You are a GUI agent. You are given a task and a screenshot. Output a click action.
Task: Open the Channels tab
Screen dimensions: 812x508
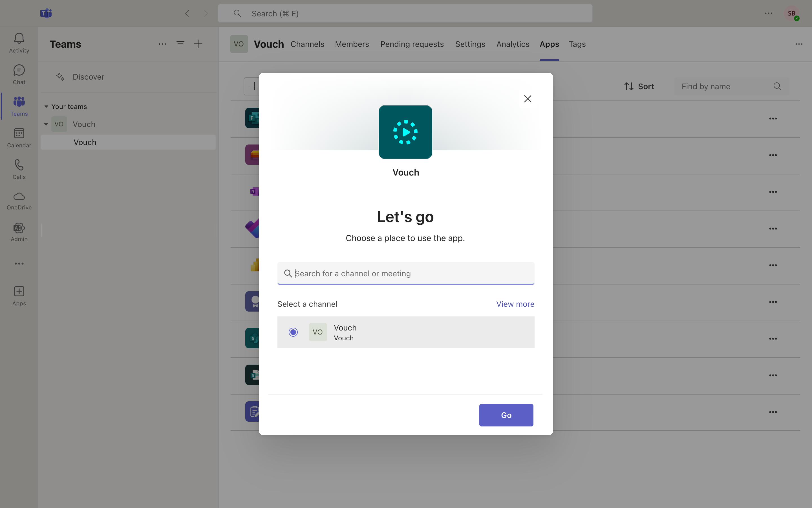coord(307,44)
